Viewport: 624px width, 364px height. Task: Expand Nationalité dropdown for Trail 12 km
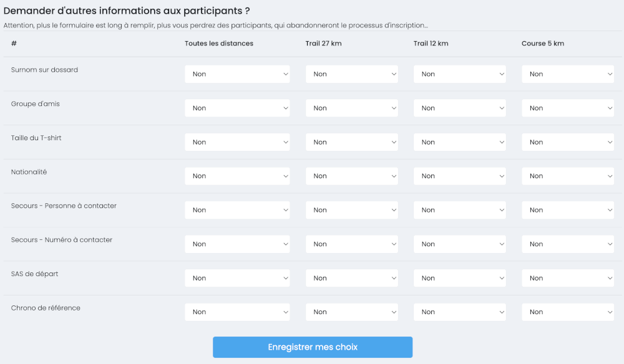459,176
